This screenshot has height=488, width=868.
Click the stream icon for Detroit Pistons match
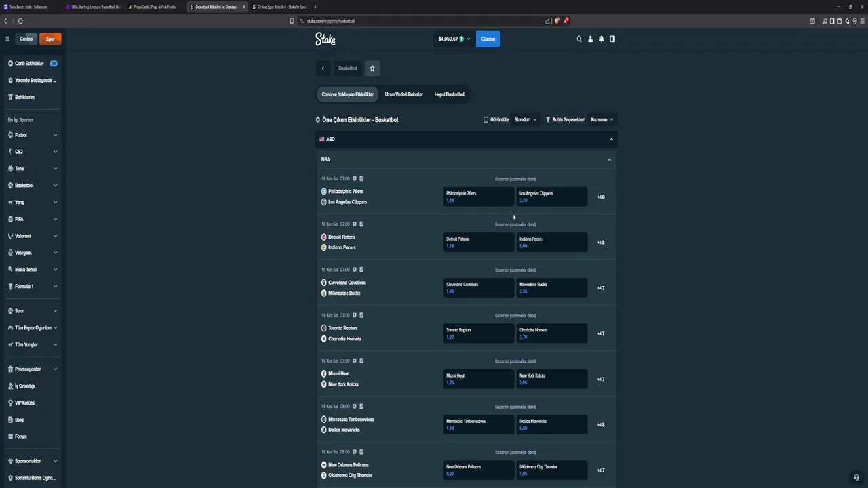pos(354,224)
